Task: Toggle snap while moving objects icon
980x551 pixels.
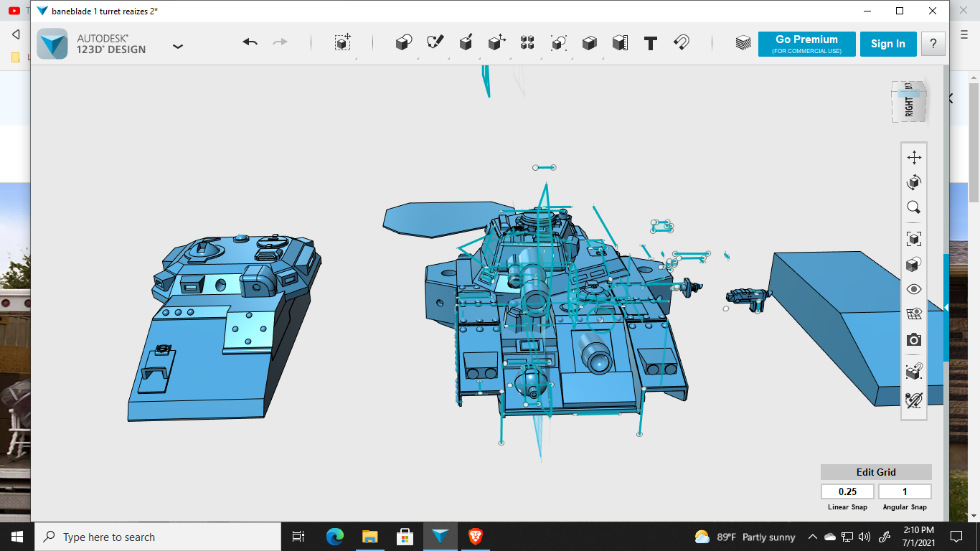Action: (x=914, y=372)
